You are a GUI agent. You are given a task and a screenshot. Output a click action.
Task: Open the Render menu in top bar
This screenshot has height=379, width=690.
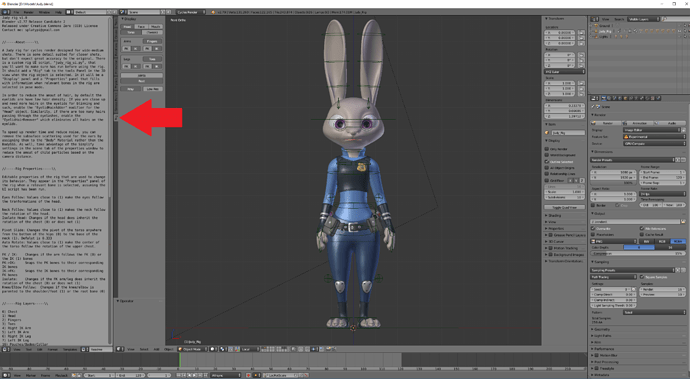(28, 12)
